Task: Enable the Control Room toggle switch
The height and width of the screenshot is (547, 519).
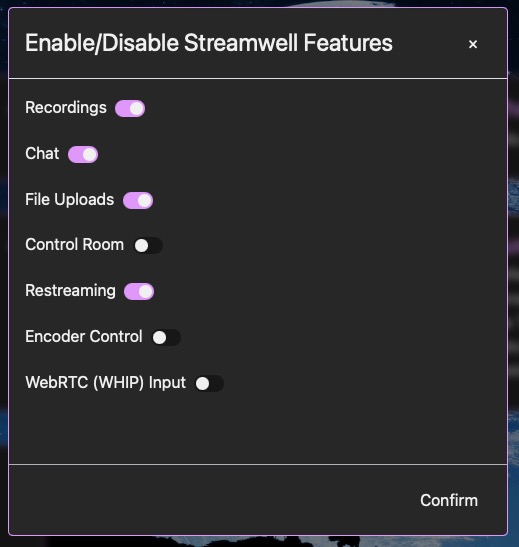Action: click(148, 246)
